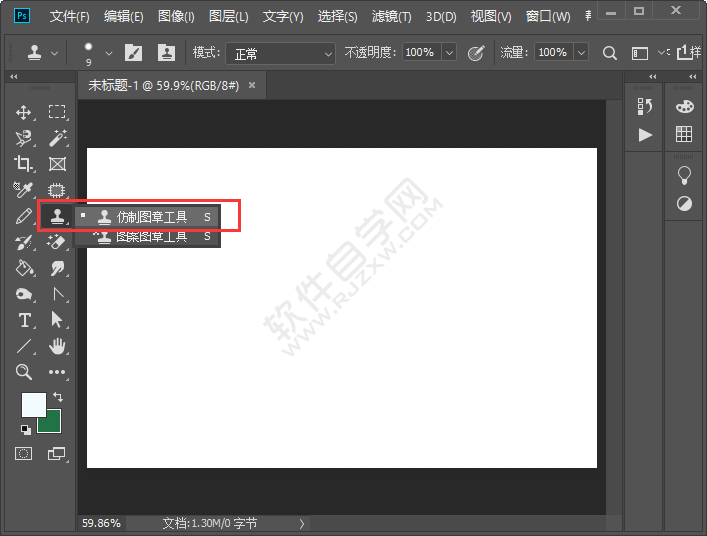Open the 视图(V) menu
This screenshot has width=707, height=536.
(x=491, y=17)
